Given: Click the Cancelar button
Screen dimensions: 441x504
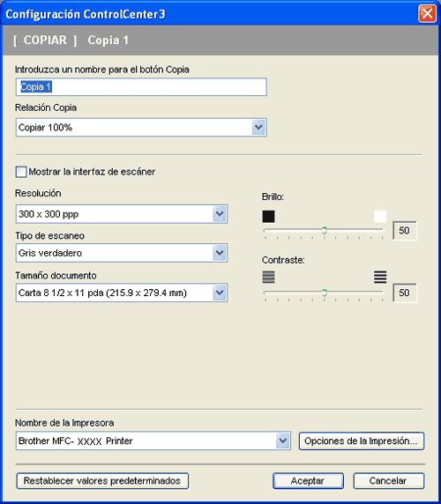Looking at the screenshot, I should 389,481.
